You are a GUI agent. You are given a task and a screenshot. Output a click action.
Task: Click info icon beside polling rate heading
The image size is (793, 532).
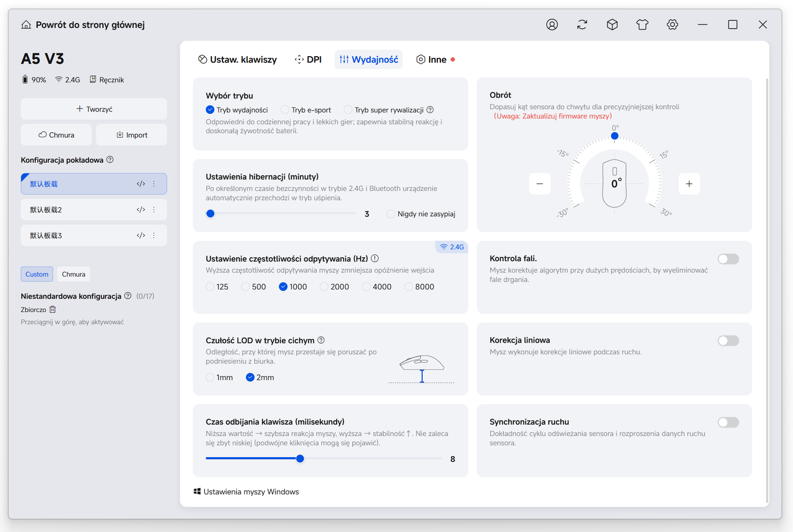(x=375, y=259)
